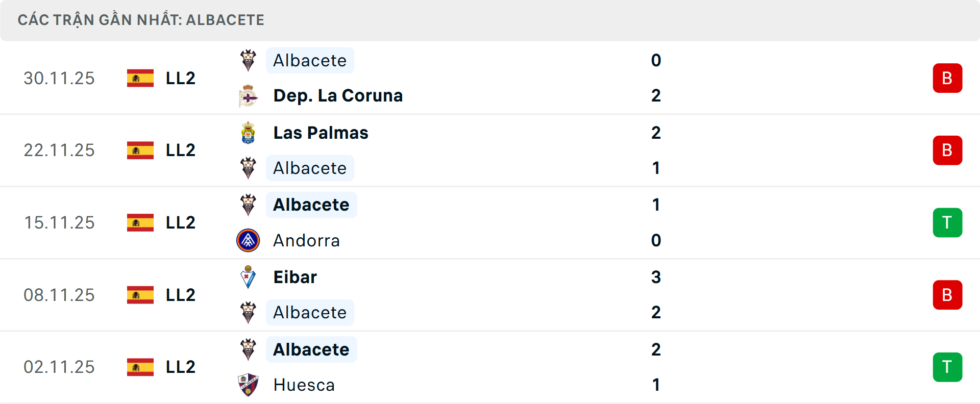Click the 22.11.25 match date
The width and height of the screenshot is (980, 404).
tap(59, 150)
